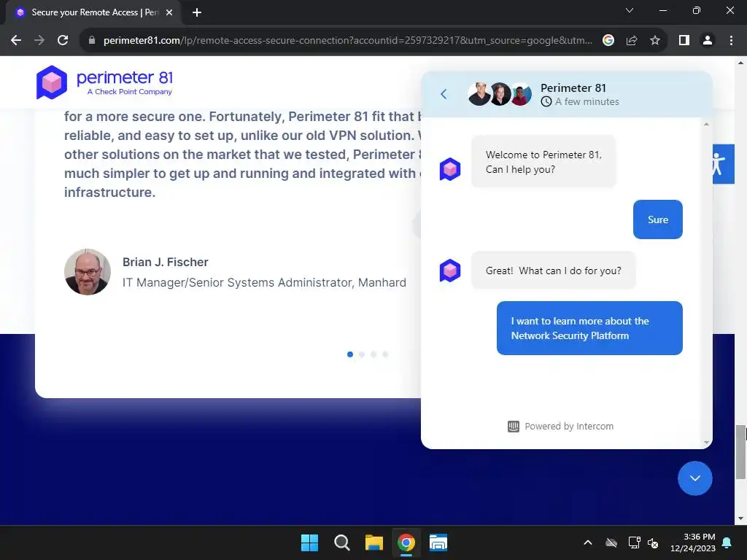The width and height of the screenshot is (747, 560).
Task: Click the chat scrollbar up arrow
Action: [x=706, y=124]
